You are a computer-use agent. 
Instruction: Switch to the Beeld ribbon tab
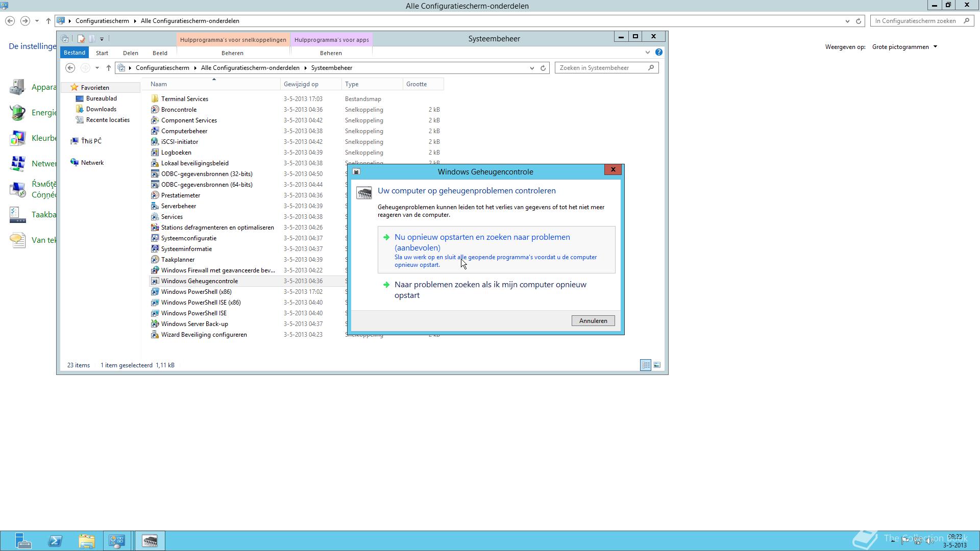click(x=160, y=53)
